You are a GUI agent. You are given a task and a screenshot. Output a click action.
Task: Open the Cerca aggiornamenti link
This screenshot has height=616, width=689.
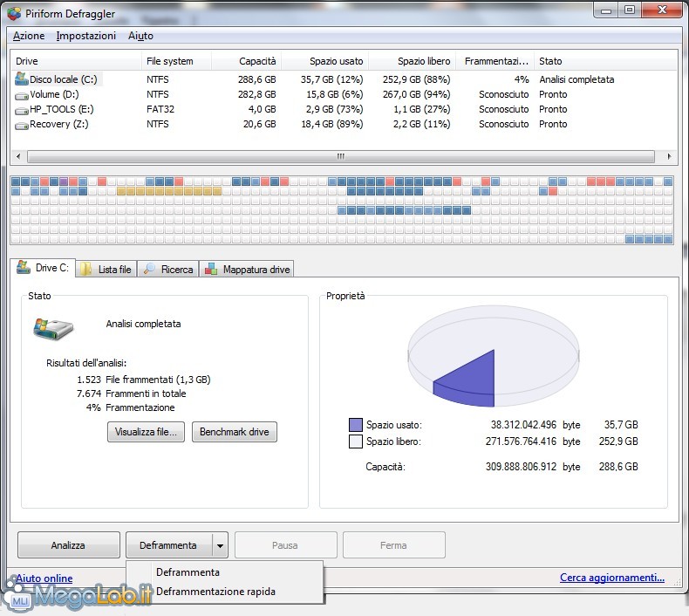[611, 578]
